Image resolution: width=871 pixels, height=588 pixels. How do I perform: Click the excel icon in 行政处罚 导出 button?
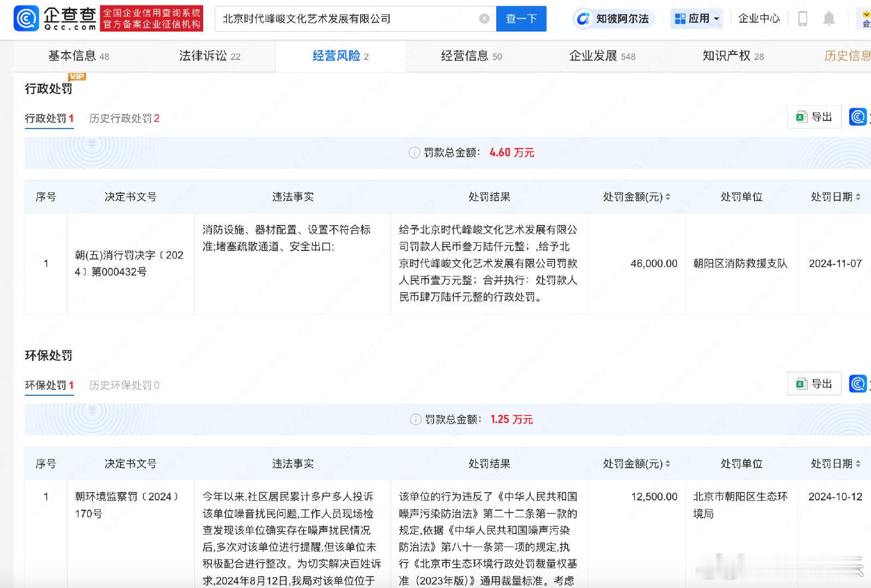801,117
